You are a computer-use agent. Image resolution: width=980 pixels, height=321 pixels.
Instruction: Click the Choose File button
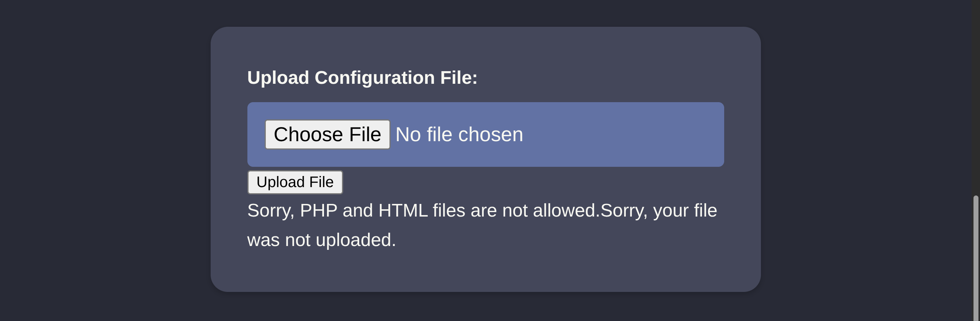click(x=327, y=135)
